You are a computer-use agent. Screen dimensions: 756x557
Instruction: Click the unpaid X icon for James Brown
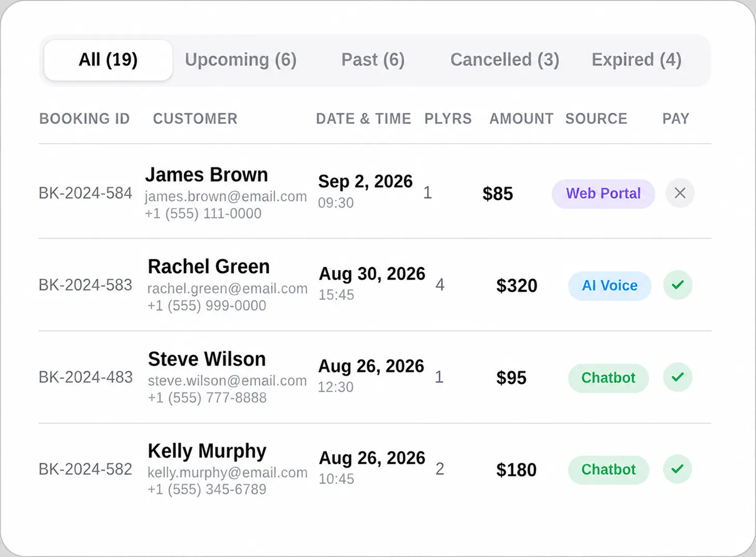[x=680, y=193]
